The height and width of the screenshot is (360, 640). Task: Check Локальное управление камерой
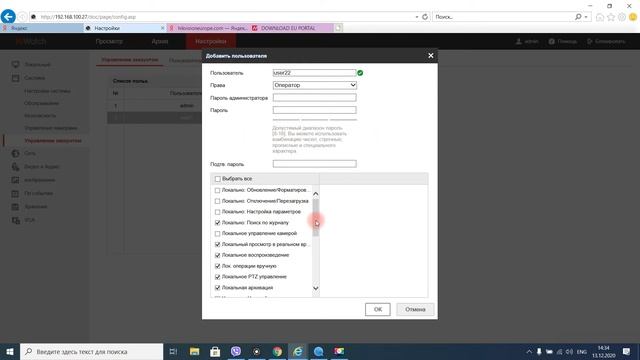(x=218, y=233)
